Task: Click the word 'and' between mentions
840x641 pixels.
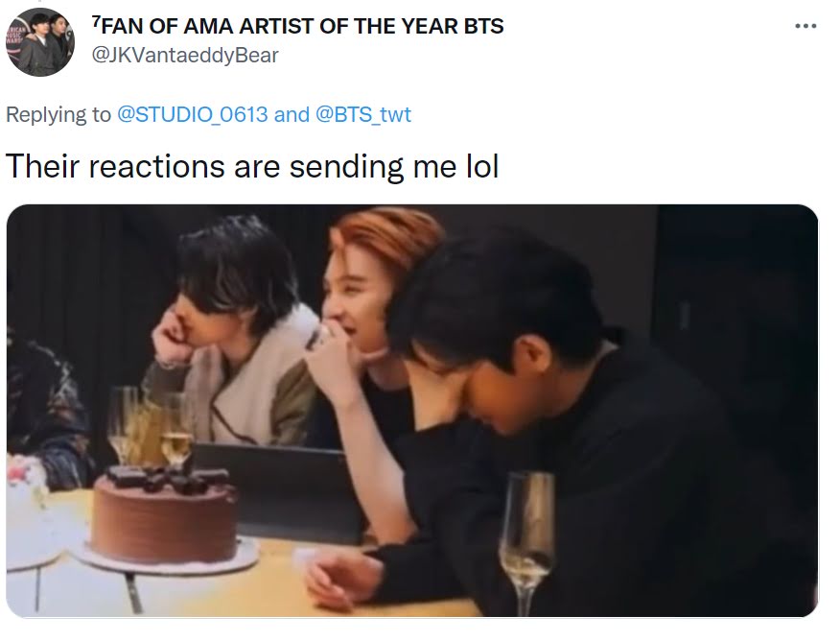Action: click(292, 115)
